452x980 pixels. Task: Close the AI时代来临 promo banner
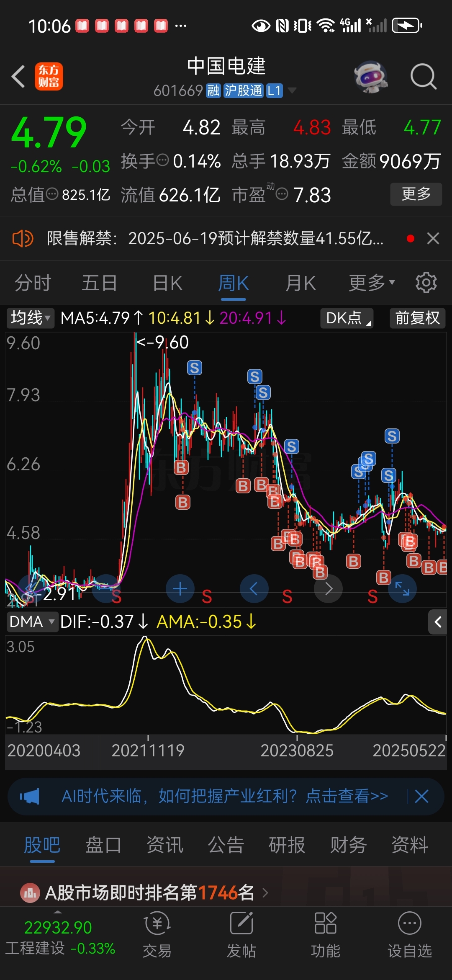pyautogui.click(x=421, y=796)
